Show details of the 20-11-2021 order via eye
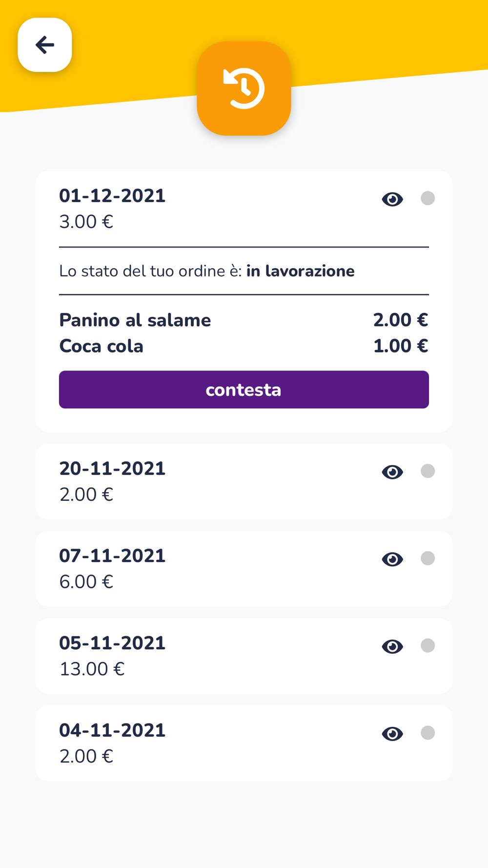The image size is (488, 868). 392,472
